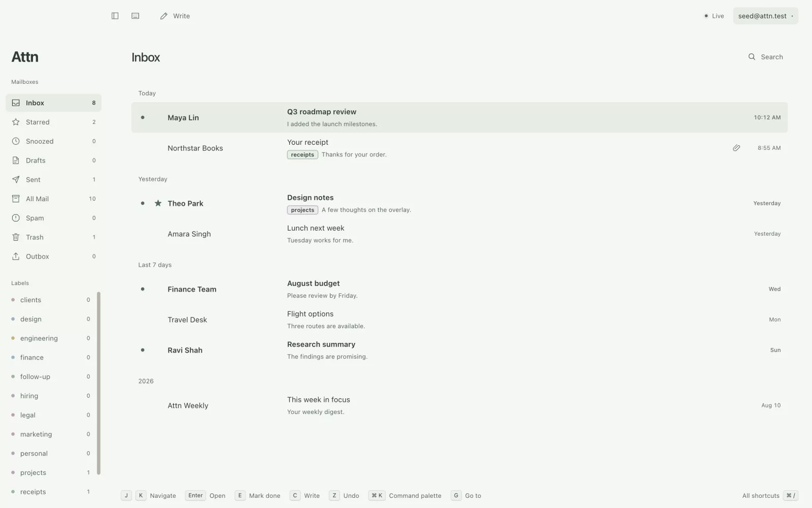Select the hiring label
This screenshot has width=812, height=508.
[x=51, y=396]
